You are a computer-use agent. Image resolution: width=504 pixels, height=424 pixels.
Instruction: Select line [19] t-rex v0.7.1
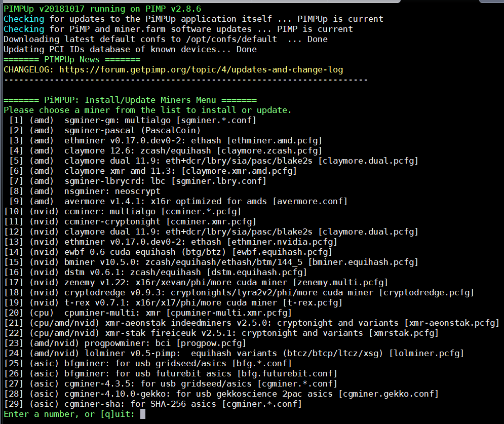(173, 303)
